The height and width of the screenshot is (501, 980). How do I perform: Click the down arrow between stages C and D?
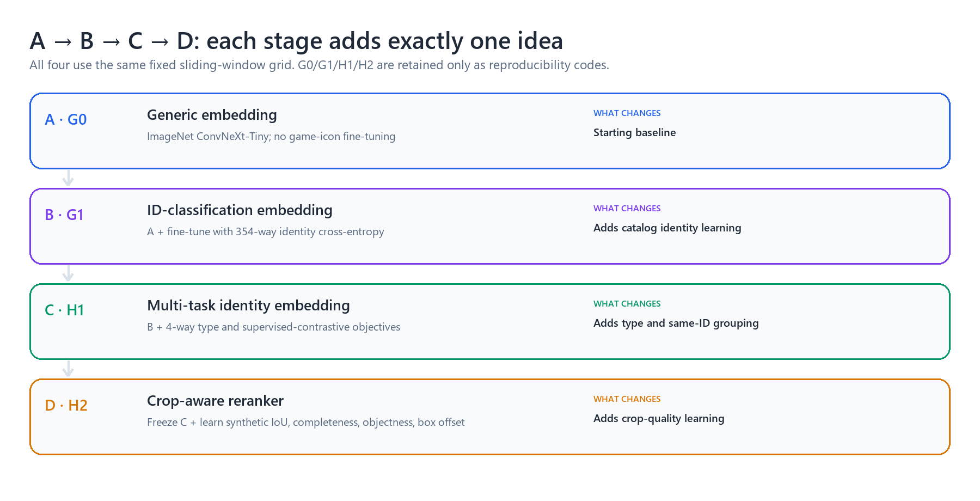tap(68, 369)
